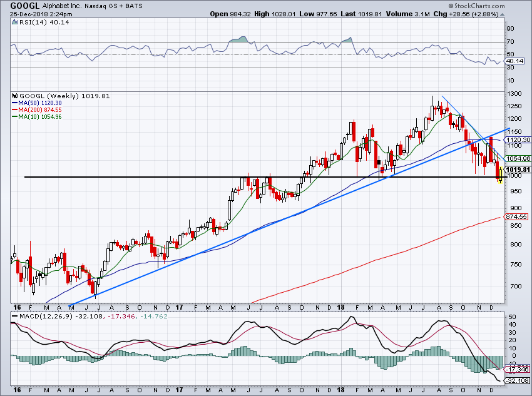Click the 17 year label below the MACD panel
The image size is (532, 396).
[x=179, y=390]
